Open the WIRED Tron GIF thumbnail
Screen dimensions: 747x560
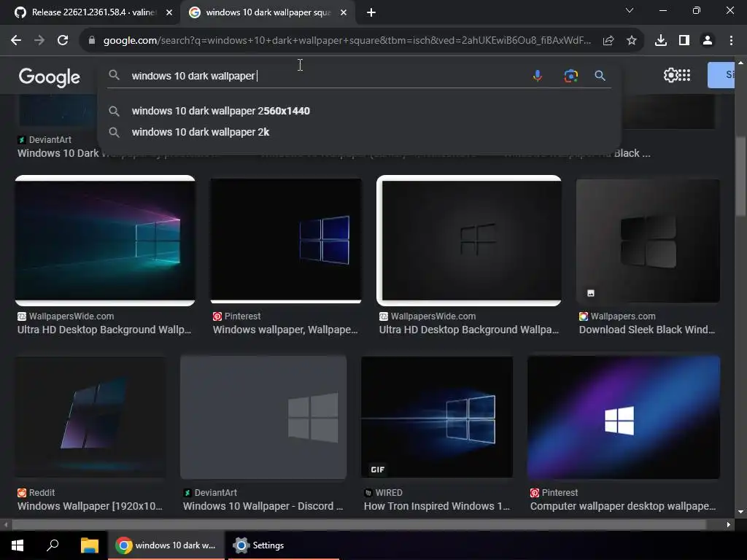(437, 417)
